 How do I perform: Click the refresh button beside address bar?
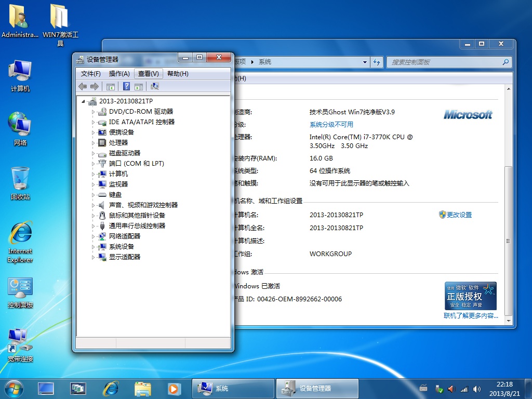click(377, 62)
